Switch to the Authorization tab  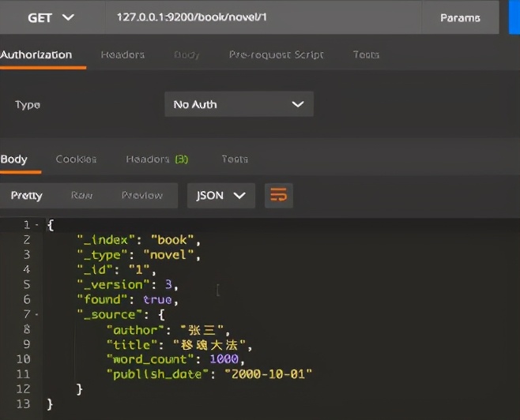point(36,54)
